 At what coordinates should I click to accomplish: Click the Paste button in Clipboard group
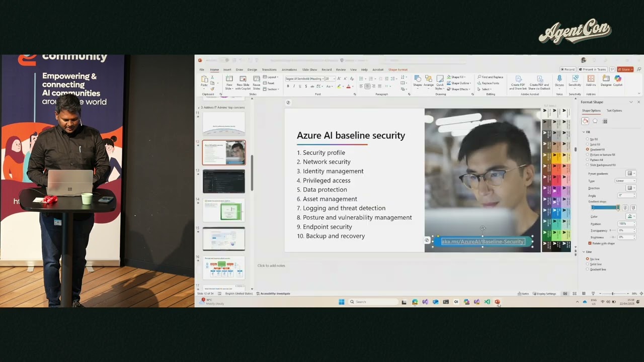(x=204, y=81)
